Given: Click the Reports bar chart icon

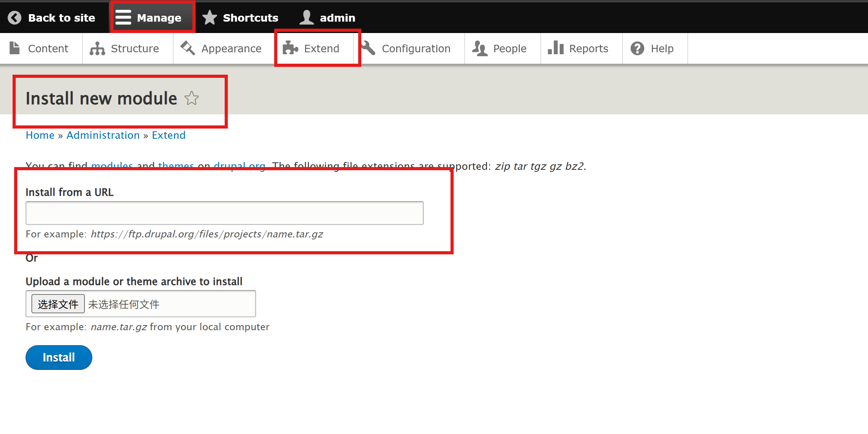Looking at the screenshot, I should (x=556, y=48).
